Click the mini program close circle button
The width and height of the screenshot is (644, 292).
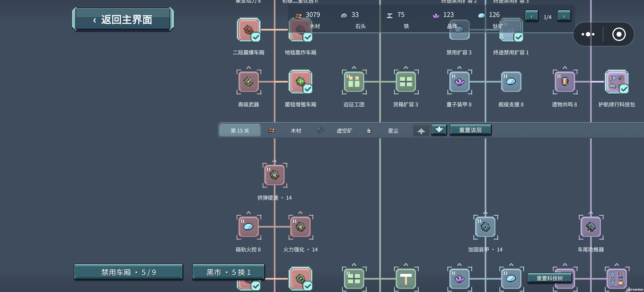[x=619, y=34]
